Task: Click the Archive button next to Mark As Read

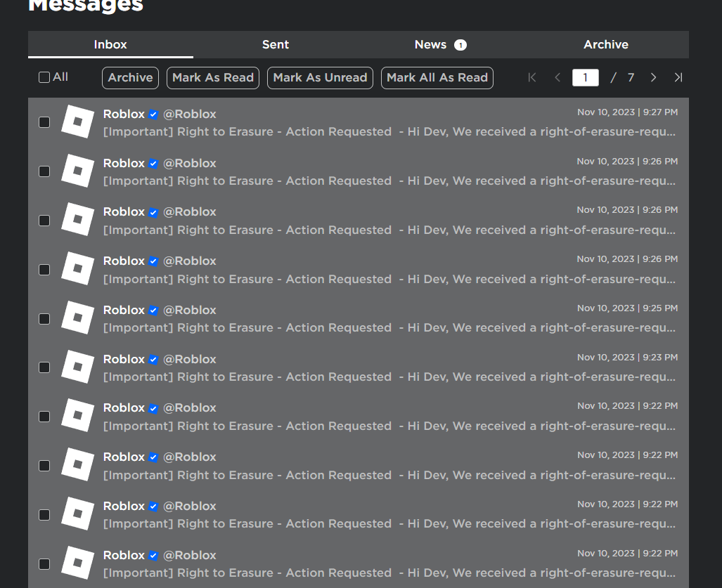Action: [x=130, y=78]
